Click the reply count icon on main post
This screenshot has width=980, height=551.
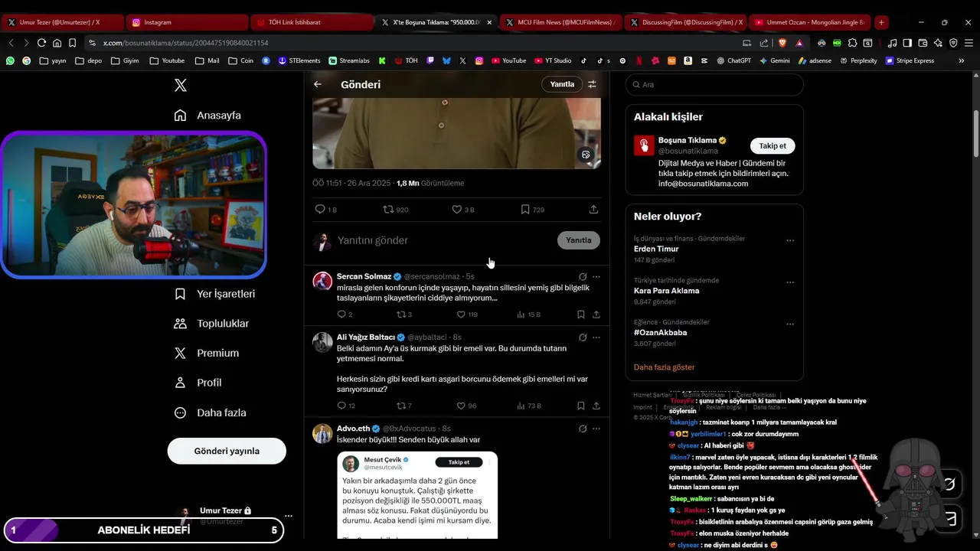(x=320, y=209)
